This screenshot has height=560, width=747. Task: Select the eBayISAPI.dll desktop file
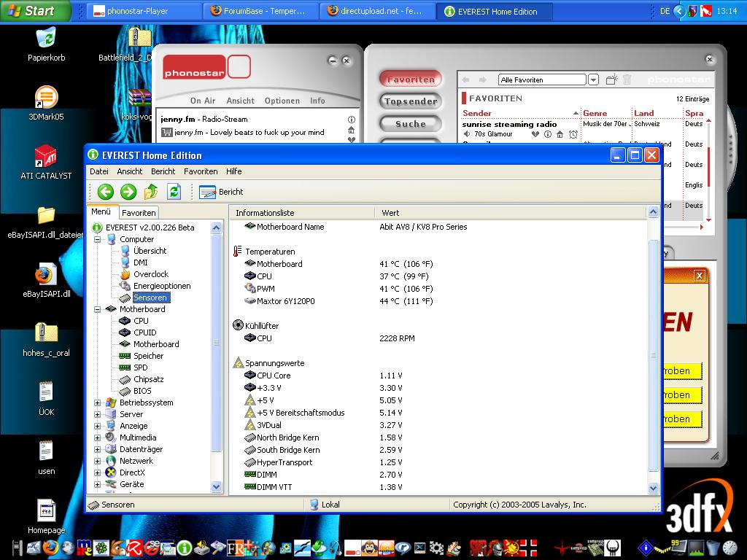(46, 281)
